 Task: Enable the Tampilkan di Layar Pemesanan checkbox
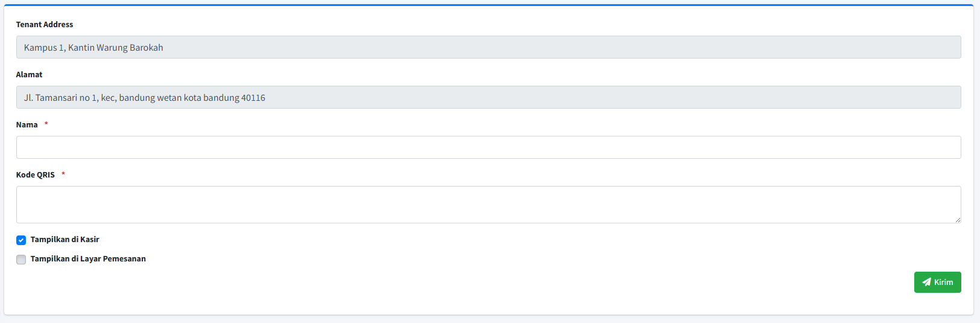pyautogui.click(x=21, y=260)
